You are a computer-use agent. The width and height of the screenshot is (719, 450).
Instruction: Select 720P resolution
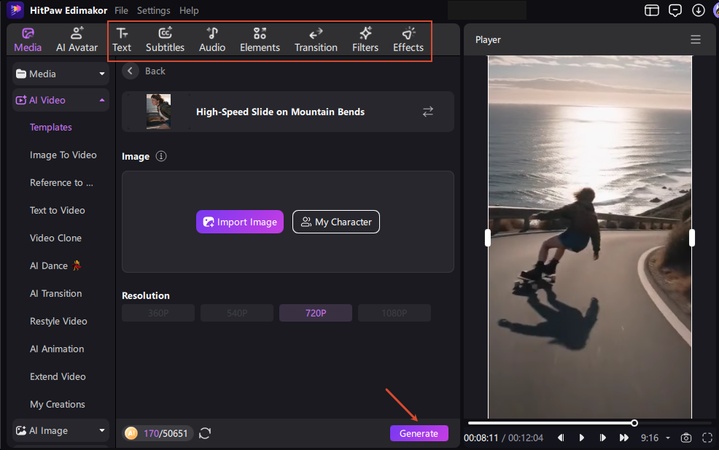pyautogui.click(x=315, y=313)
